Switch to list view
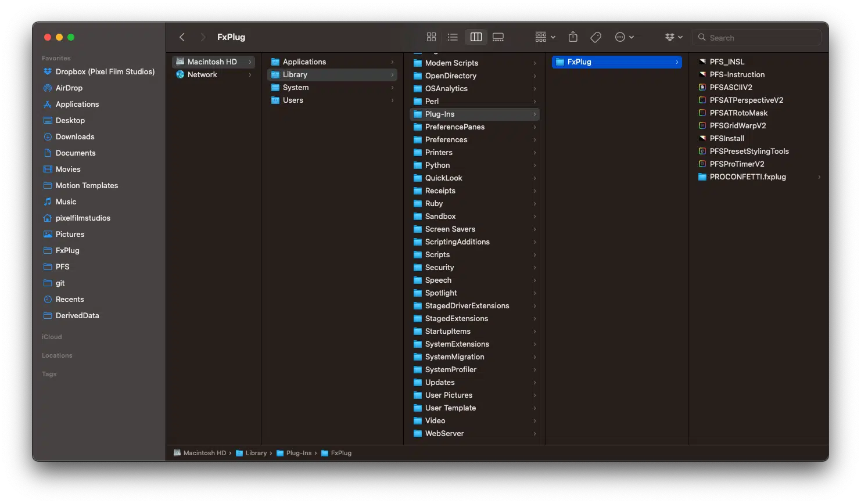This screenshot has height=504, width=861. point(453,37)
